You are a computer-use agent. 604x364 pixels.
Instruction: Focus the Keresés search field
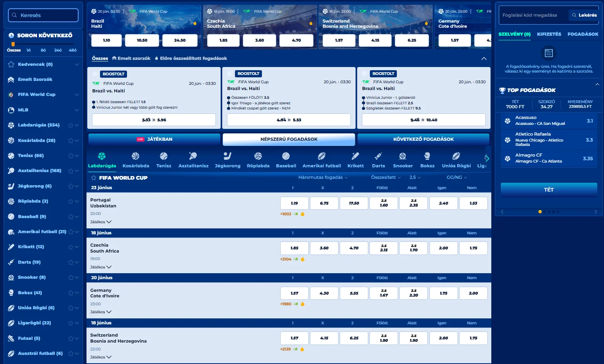[43, 15]
